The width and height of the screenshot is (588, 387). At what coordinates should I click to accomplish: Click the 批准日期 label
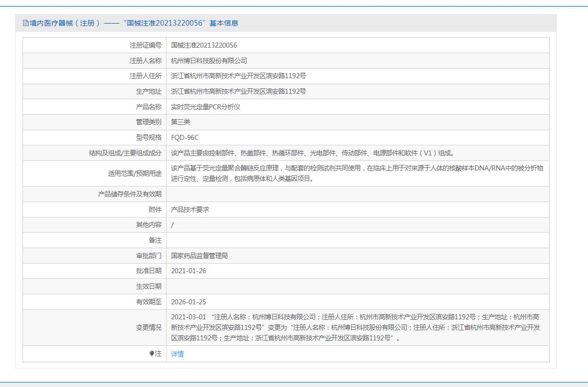point(149,271)
